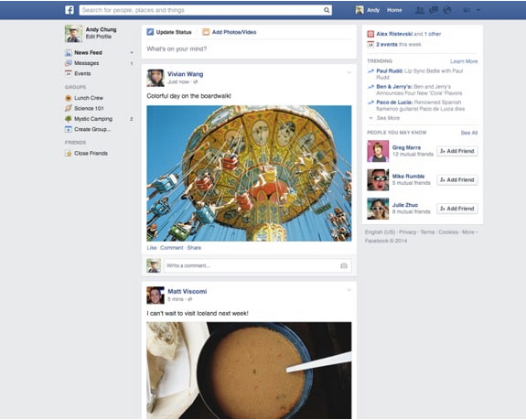526x420 pixels.
Task: Open News Feed sort dropdown arrow
Action: tap(132, 53)
